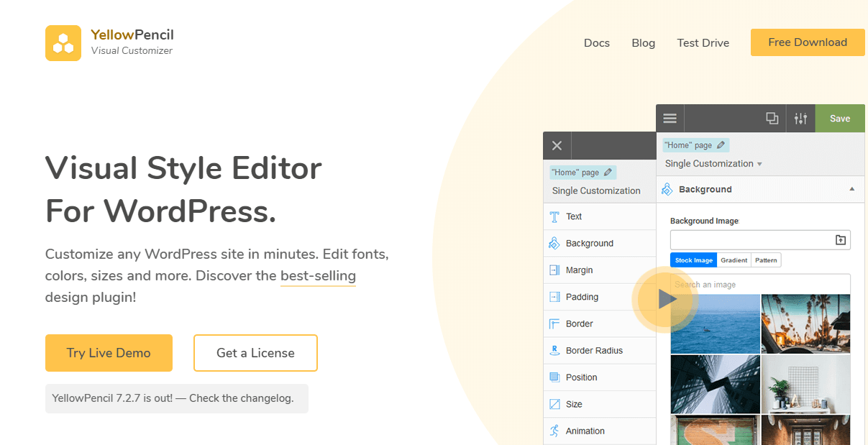Click the Text row label
Image resolution: width=868 pixels, height=445 pixels.
pyautogui.click(x=574, y=216)
